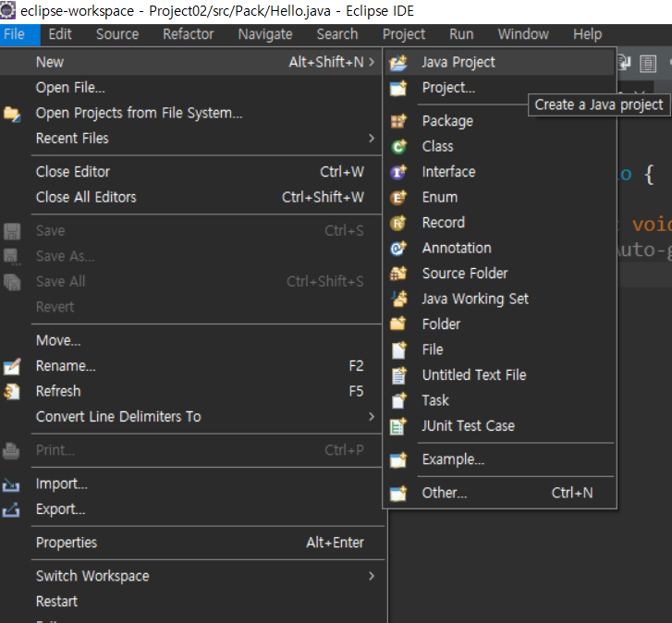Click the Annotation icon
The image size is (672, 623).
[x=398, y=248]
